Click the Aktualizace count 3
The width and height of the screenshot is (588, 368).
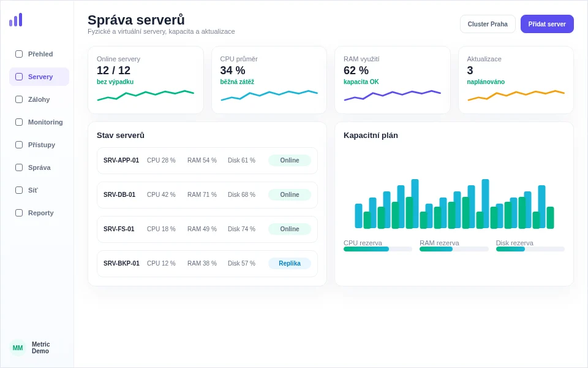click(470, 71)
